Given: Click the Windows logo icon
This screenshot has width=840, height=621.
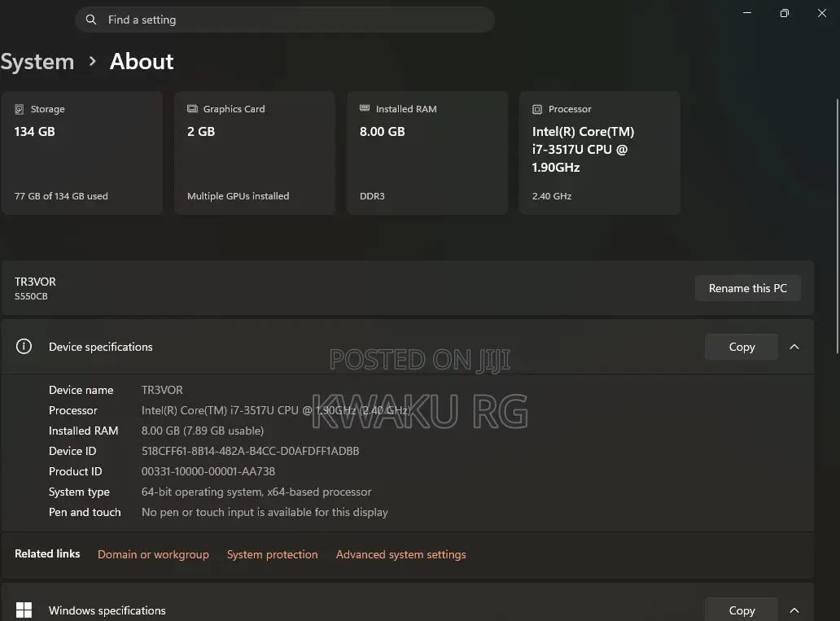Looking at the screenshot, I should [x=24, y=610].
